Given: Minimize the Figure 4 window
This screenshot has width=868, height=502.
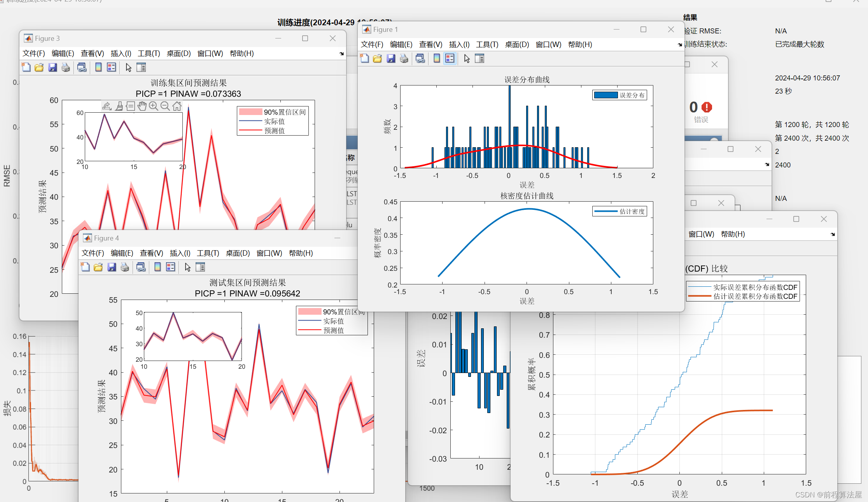Looking at the screenshot, I should point(337,238).
